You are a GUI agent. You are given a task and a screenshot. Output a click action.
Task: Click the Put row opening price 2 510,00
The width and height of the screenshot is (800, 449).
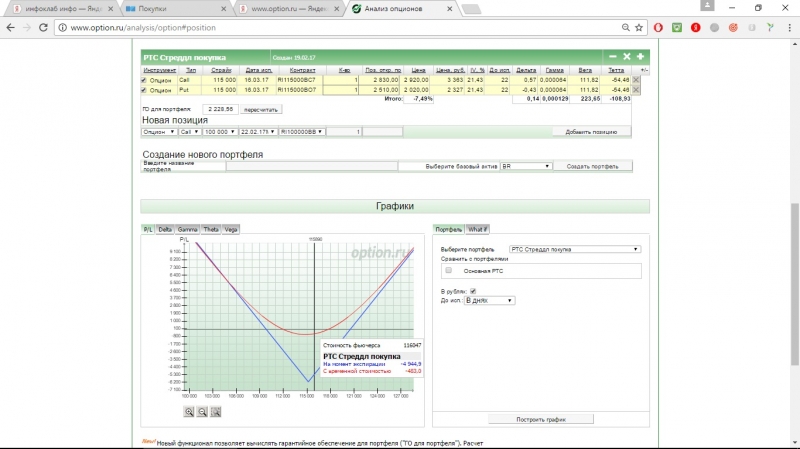381,90
